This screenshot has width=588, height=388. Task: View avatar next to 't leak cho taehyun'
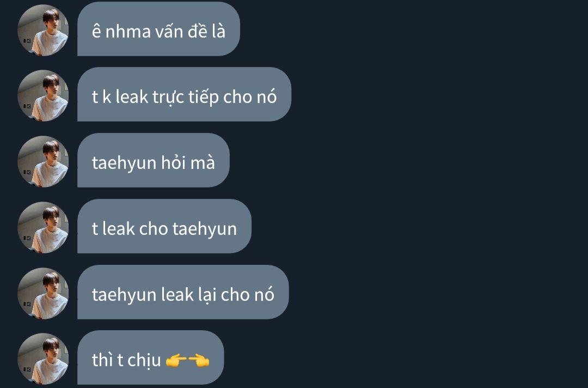[43, 228]
